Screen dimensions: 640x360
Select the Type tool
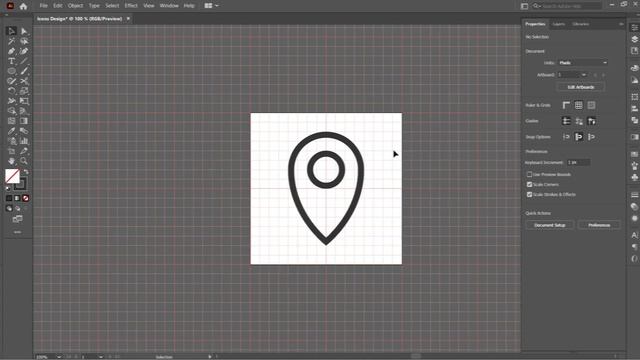(11, 61)
